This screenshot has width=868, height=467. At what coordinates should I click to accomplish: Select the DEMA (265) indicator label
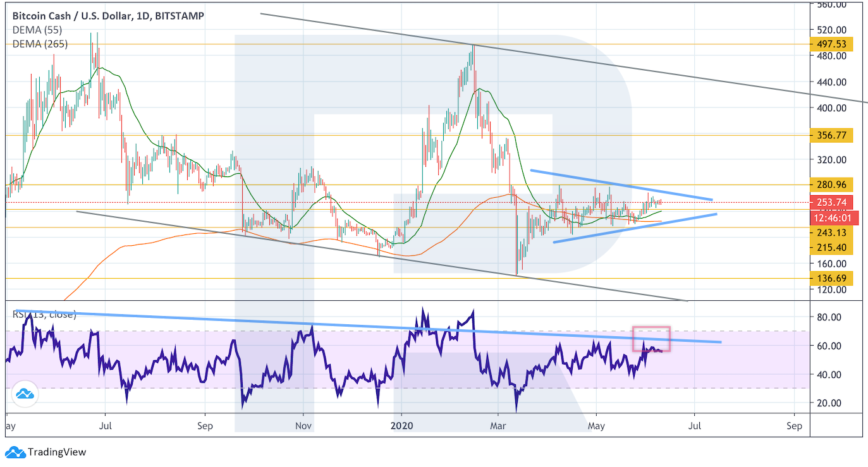tap(40, 44)
